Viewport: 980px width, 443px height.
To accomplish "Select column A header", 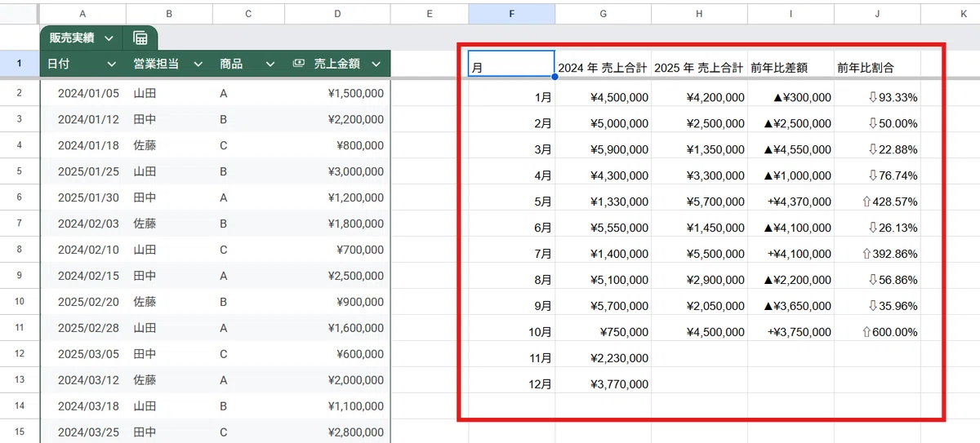I will click(x=83, y=14).
